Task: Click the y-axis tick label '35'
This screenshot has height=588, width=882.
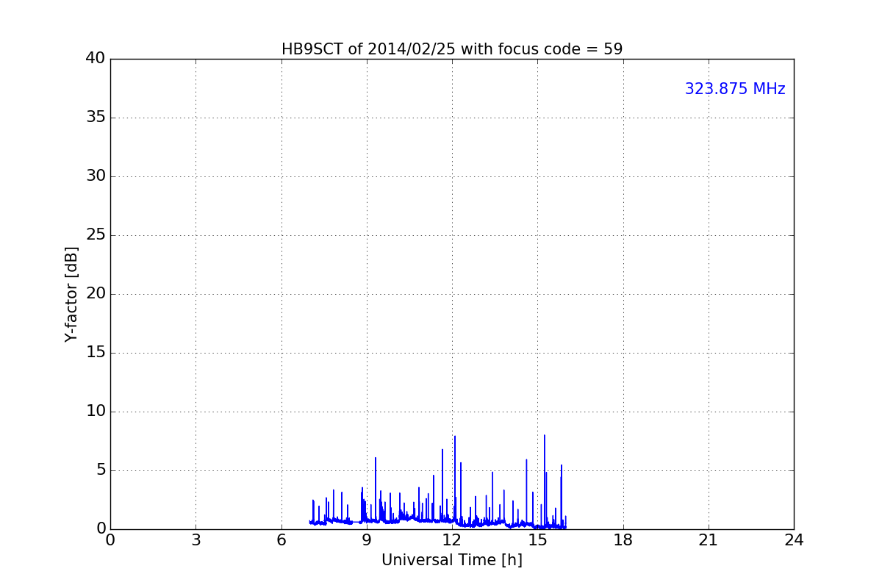Action: 96,118
